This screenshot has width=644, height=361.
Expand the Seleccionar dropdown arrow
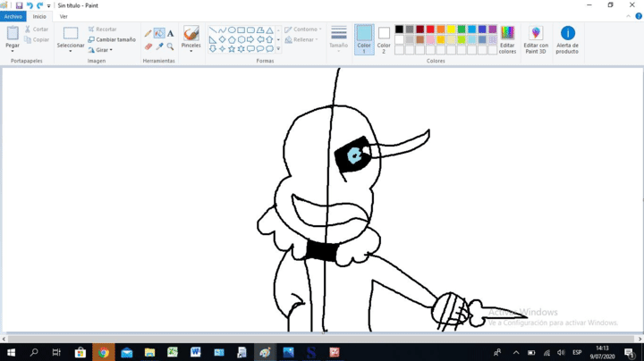71,51
